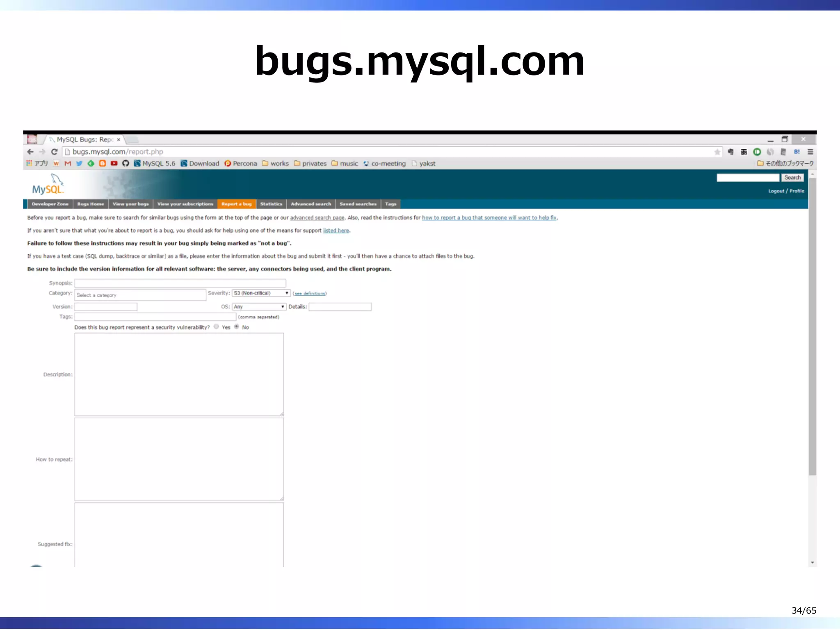The height and width of the screenshot is (630, 840).
Task: Follow the 'listed here' support link
Action: pos(336,231)
